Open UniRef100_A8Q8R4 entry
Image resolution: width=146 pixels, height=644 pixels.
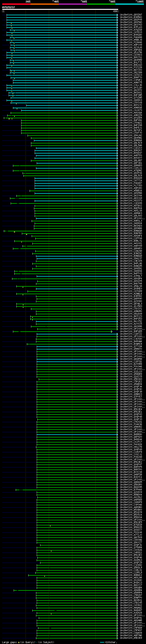tap(131, 590)
